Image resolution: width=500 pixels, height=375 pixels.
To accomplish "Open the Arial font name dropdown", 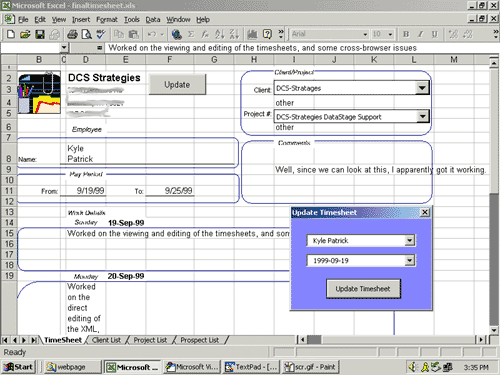I will (x=365, y=34).
